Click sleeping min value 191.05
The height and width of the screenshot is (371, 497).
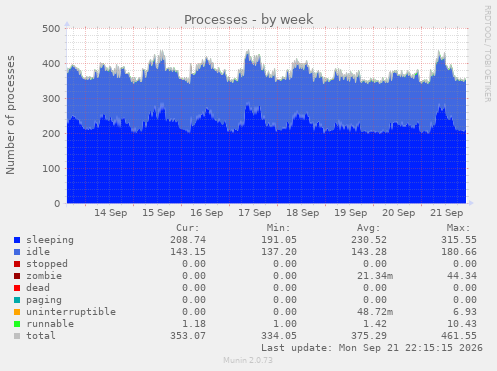[x=279, y=240]
